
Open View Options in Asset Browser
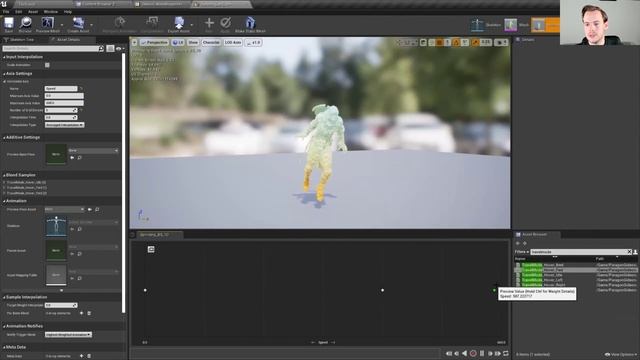pos(620,354)
